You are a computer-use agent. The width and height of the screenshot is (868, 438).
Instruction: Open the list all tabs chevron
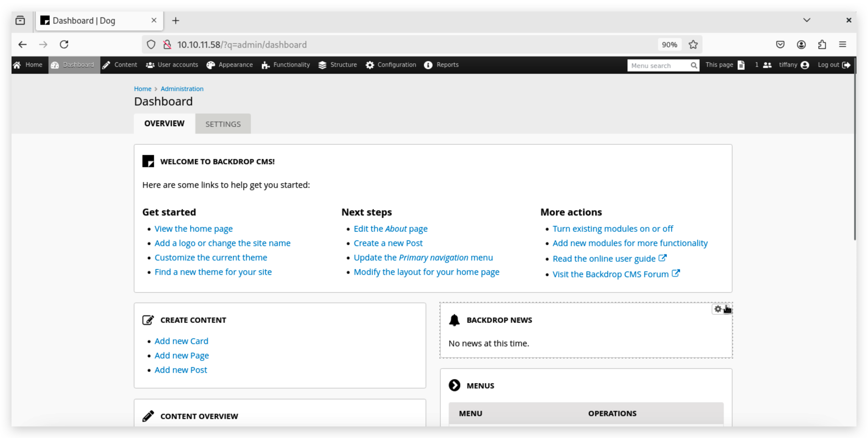[806, 20]
